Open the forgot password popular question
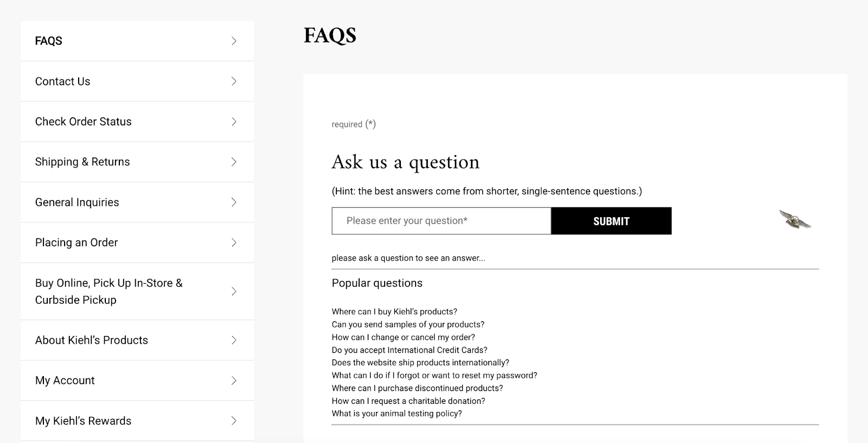The height and width of the screenshot is (443, 868). pos(434,375)
